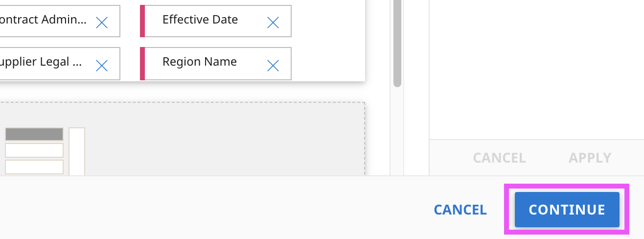Remove the Contract Admin field chip
The width and height of the screenshot is (644, 239).
102,22
